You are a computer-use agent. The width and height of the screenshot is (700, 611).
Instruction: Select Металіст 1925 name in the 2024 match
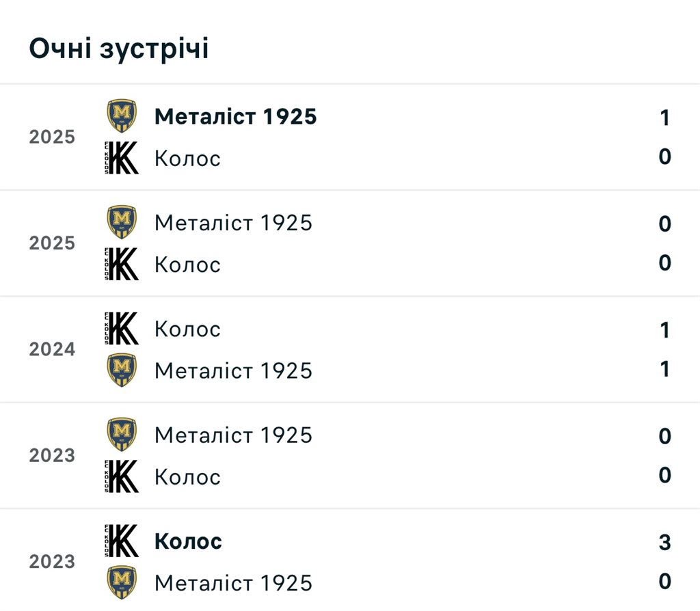click(233, 370)
